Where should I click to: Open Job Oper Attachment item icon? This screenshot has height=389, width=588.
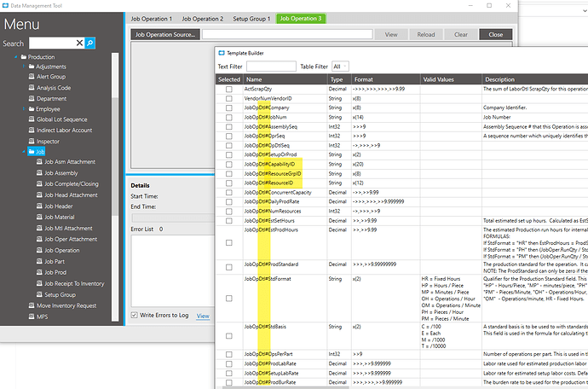(x=39, y=239)
